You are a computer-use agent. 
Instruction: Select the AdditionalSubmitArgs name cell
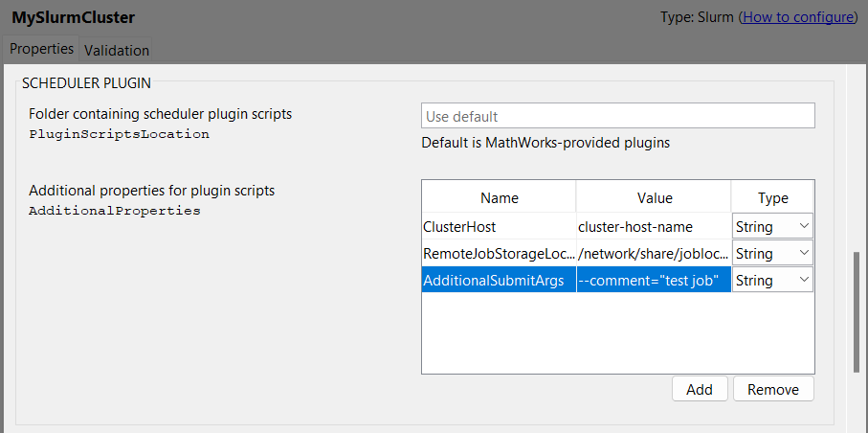tap(498, 280)
